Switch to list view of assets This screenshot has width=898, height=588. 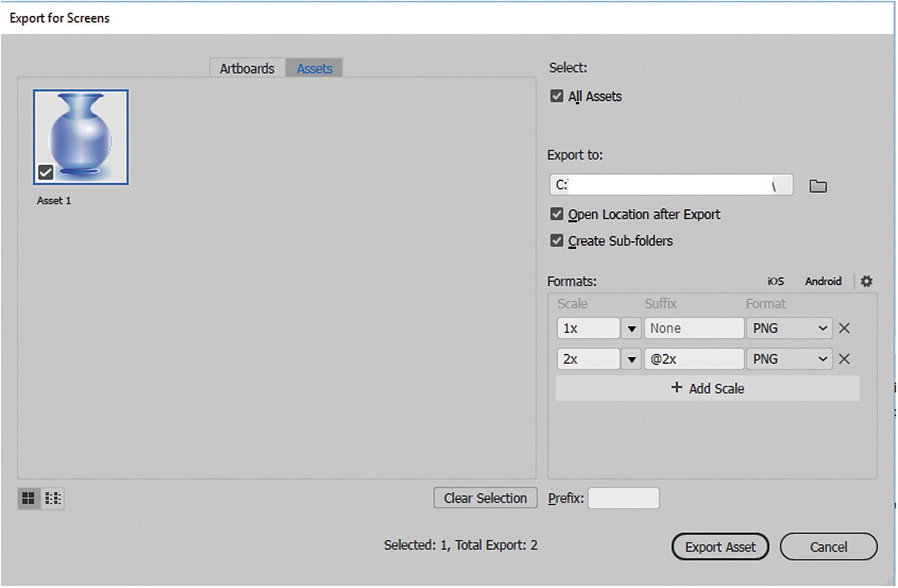pyautogui.click(x=53, y=499)
